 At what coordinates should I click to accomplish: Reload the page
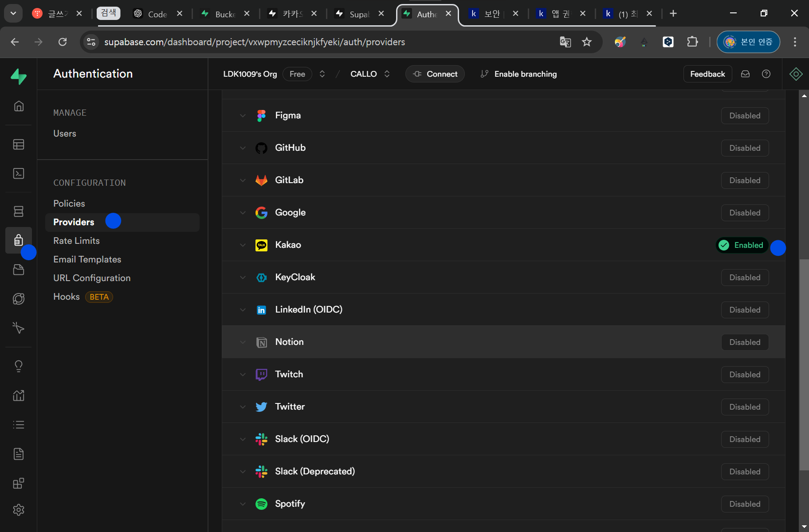[x=63, y=42]
